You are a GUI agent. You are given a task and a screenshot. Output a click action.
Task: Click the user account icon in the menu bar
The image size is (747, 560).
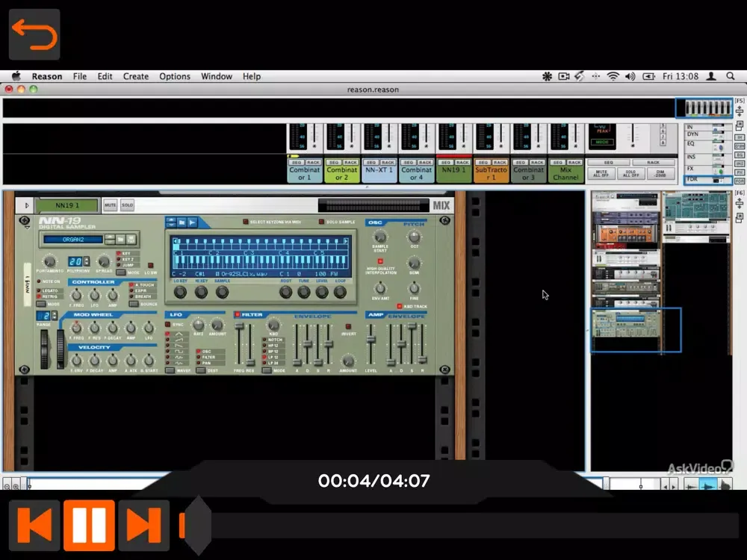(711, 76)
